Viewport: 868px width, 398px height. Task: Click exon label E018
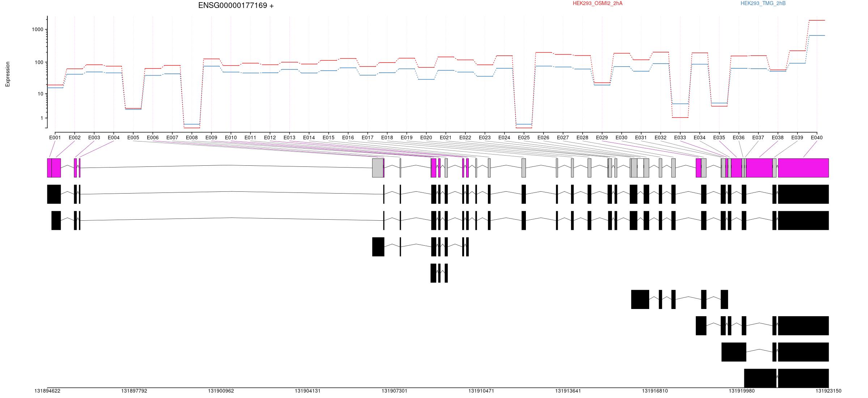(x=387, y=137)
